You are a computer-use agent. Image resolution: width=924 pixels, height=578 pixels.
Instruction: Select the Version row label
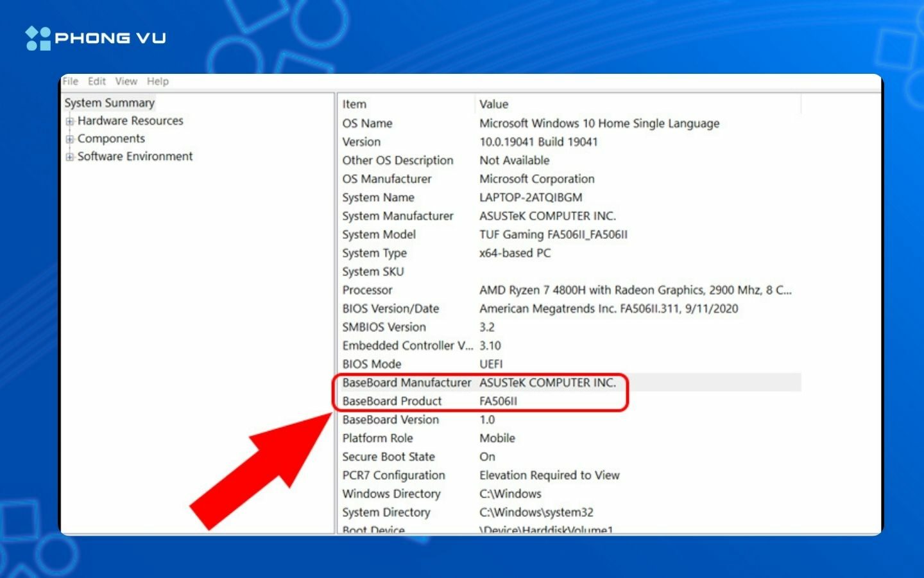click(361, 142)
